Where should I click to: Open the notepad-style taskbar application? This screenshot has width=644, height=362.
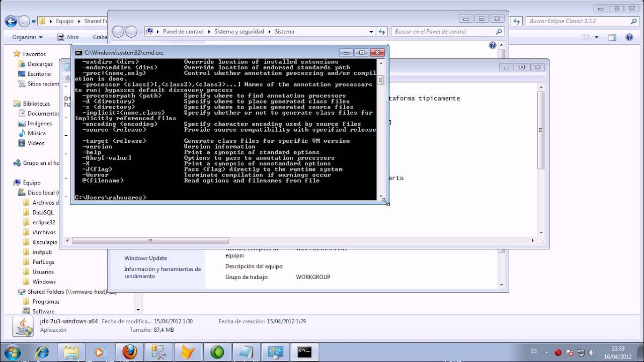click(246, 352)
